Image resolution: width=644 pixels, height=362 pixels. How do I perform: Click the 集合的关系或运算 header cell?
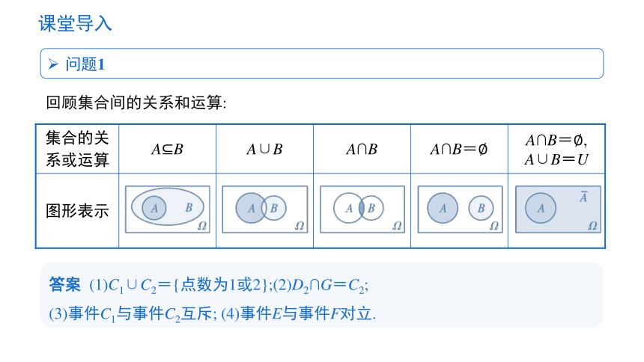77,149
